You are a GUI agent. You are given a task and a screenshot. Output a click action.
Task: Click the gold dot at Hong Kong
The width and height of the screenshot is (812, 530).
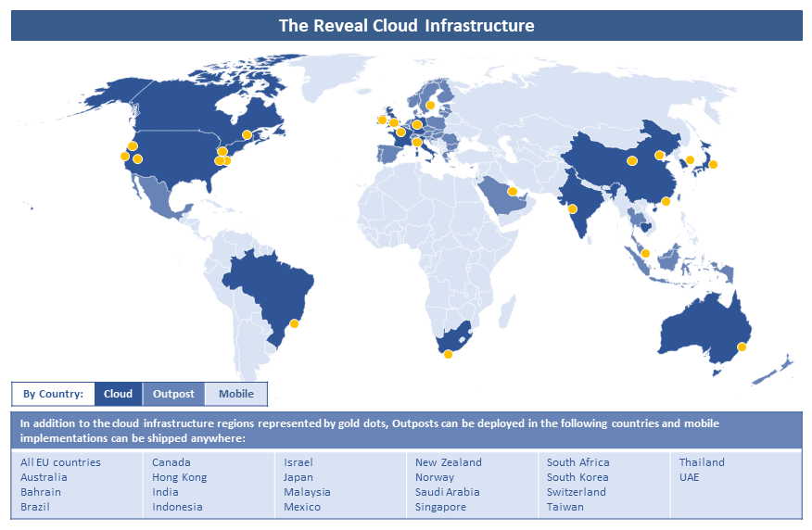pyautogui.click(x=666, y=201)
